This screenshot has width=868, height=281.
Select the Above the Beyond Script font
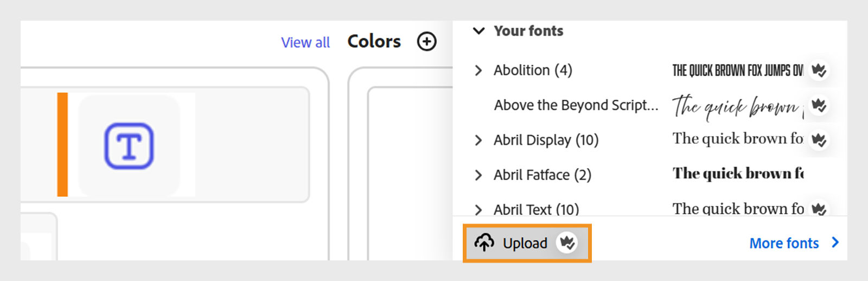tap(576, 105)
